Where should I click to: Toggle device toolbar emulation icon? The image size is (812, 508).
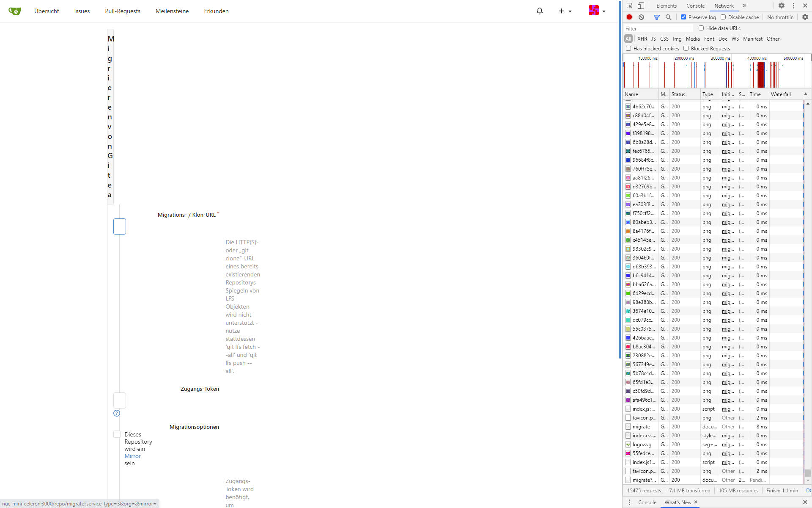tap(641, 6)
